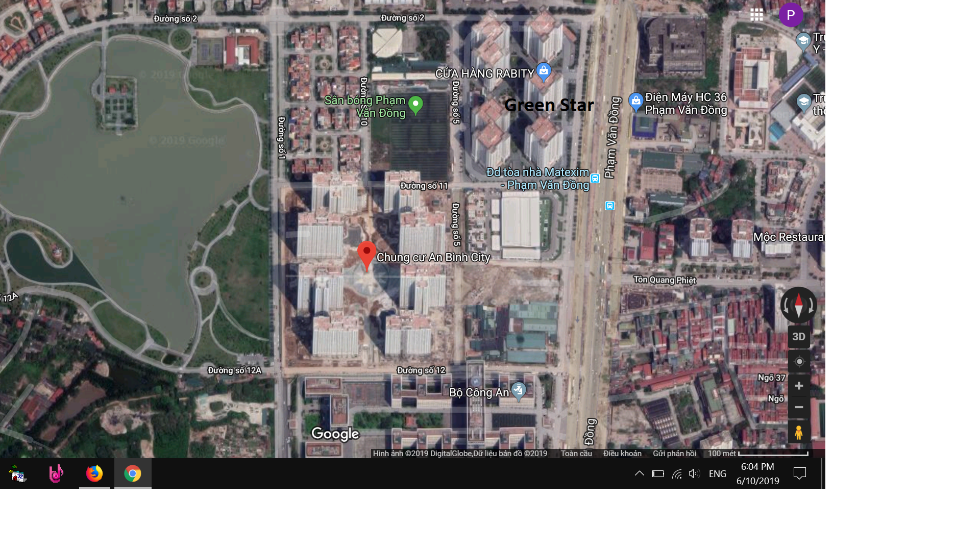Image resolution: width=980 pixels, height=551 pixels.
Task: Expand the hidden system tray icons
Action: point(639,473)
